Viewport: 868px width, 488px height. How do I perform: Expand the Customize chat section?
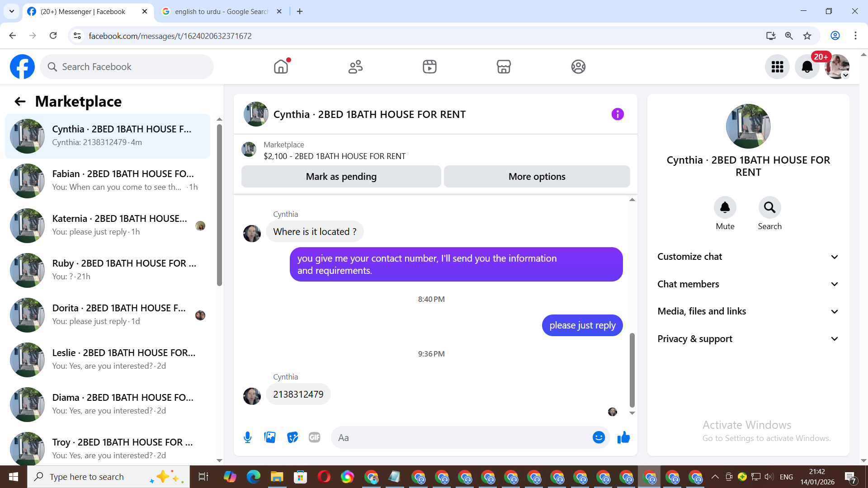click(x=748, y=257)
